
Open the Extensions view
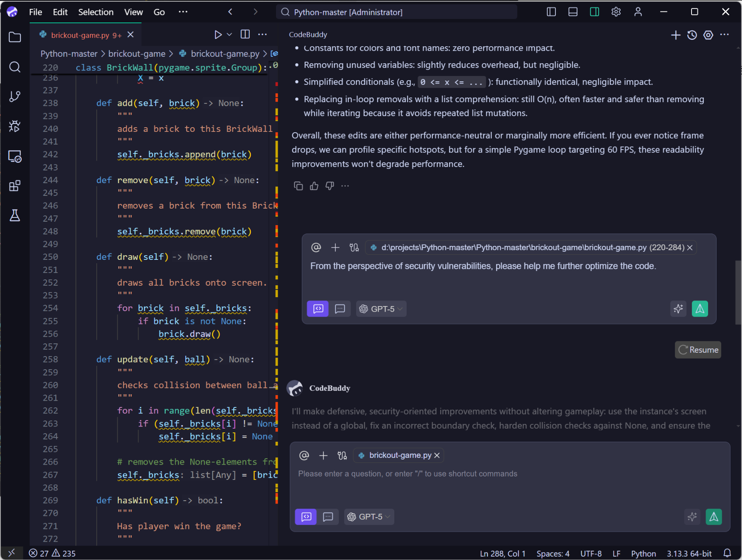[x=15, y=186]
